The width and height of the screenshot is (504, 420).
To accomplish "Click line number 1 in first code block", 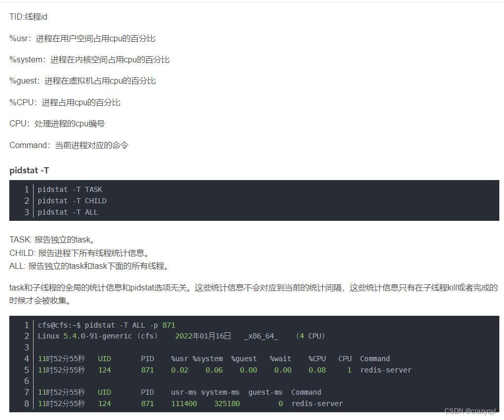I will tap(27, 189).
